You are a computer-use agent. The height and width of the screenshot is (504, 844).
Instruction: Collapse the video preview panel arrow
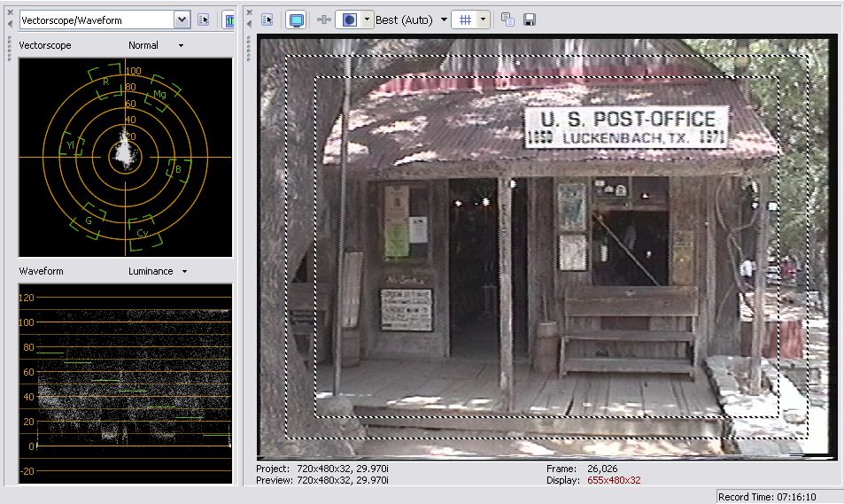(x=249, y=24)
